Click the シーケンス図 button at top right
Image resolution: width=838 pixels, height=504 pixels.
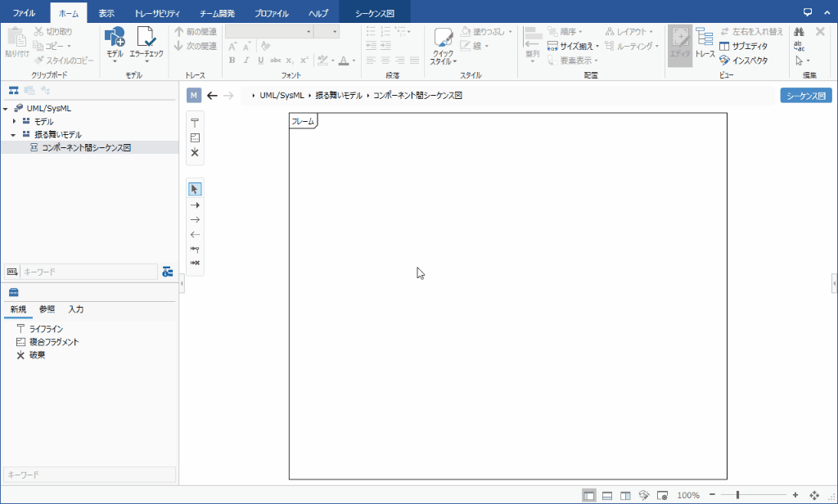tap(805, 96)
